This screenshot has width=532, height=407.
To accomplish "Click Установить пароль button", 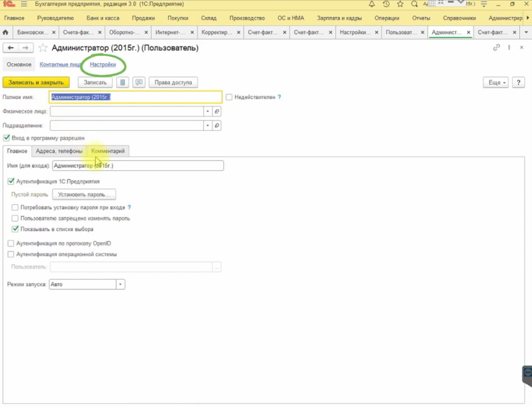I will [84, 194].
